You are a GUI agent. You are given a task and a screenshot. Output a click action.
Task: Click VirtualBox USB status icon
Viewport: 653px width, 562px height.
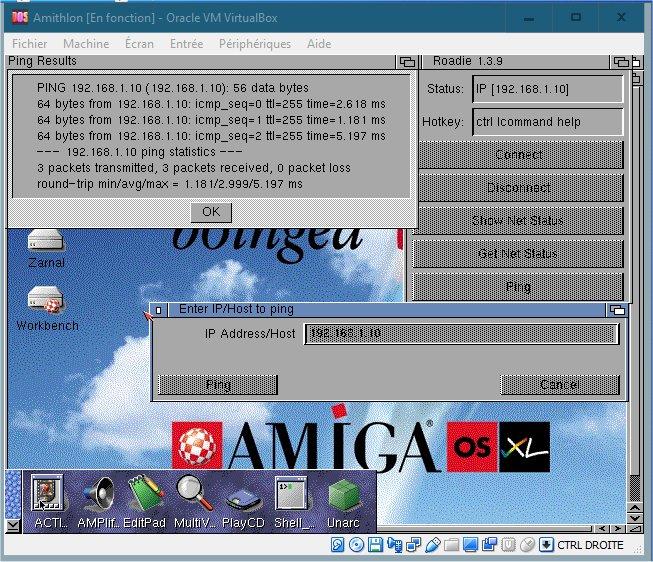click(x=433, y=545)
